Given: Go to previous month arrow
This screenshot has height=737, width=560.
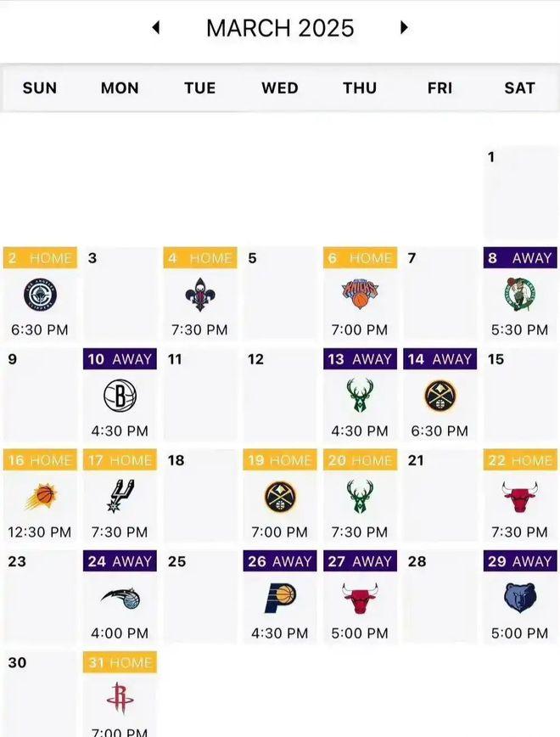Looking at the screenshot, I should click(x=156, y=28).
